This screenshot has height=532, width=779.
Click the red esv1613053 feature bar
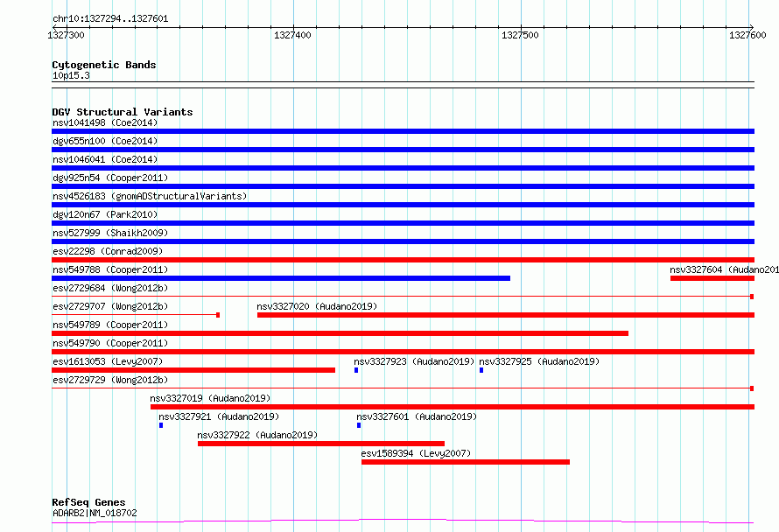193,370
